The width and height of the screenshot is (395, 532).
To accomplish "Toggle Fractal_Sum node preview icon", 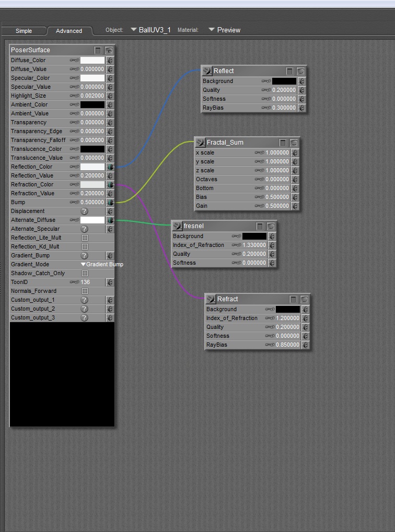I will coord(294,143).
